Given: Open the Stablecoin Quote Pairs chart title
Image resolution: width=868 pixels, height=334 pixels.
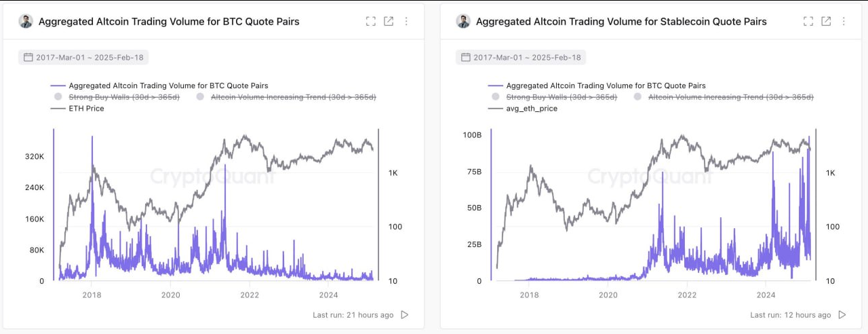Looking at the screenshot, I should tap(621, 22).
